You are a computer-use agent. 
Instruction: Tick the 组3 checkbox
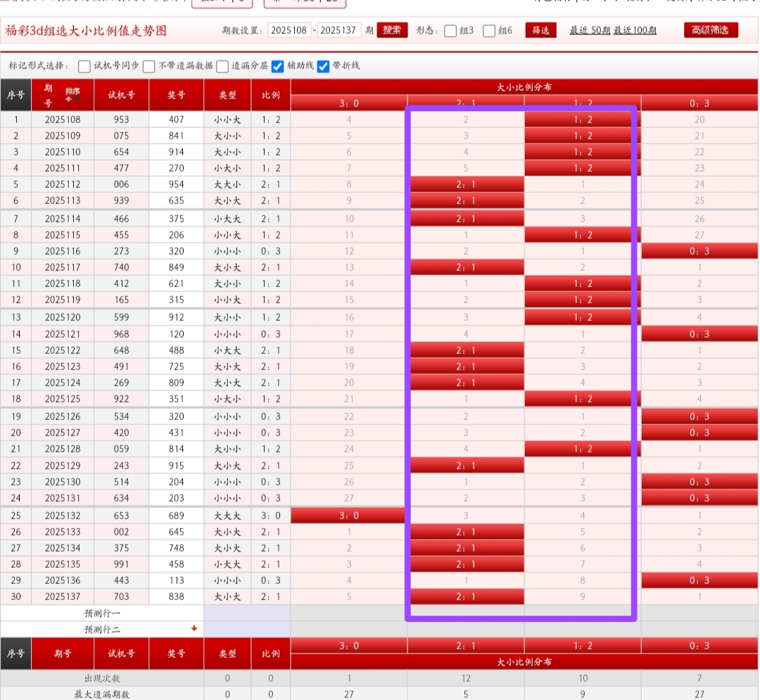click(x=450, y=31)
